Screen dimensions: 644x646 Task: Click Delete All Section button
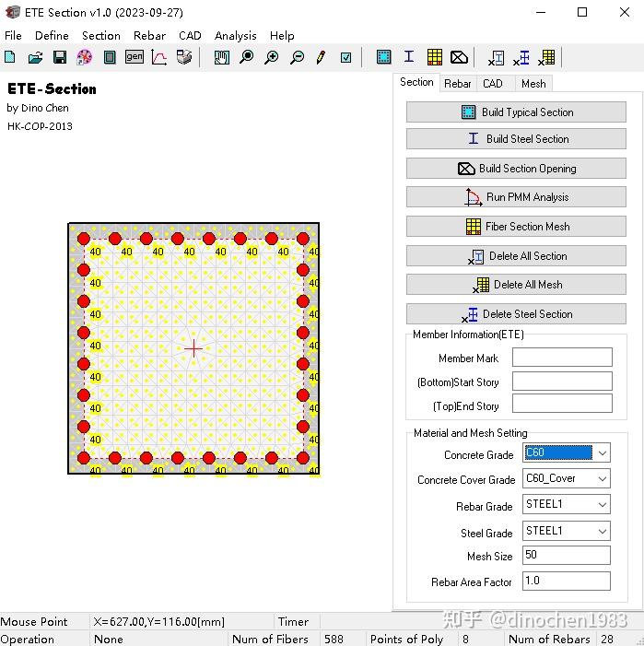[516, 256]
